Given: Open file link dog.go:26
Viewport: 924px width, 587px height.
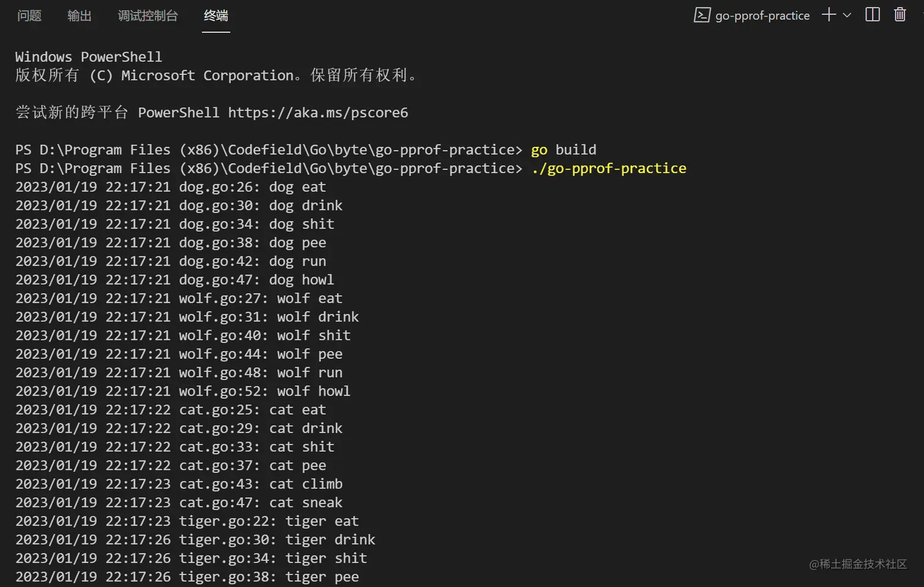Looking at the screenshot, I should 219,187.
